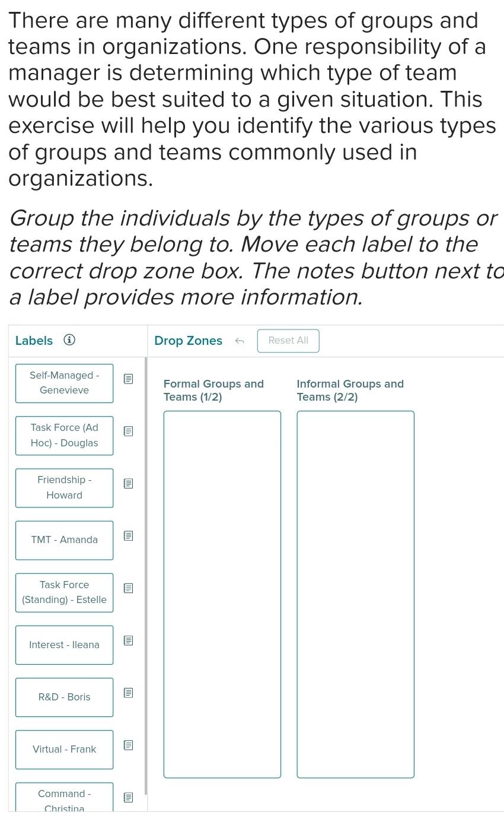Click the Informal Groups and Teams drop zone
Image resolution: width=504 pixels, height=825 pixels.
coord(355,594)
